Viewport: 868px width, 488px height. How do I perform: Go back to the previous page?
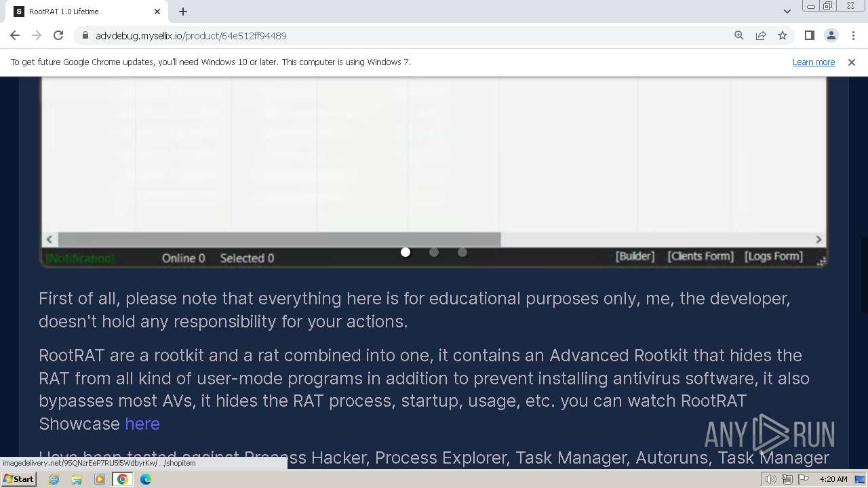tap(15, 35)
